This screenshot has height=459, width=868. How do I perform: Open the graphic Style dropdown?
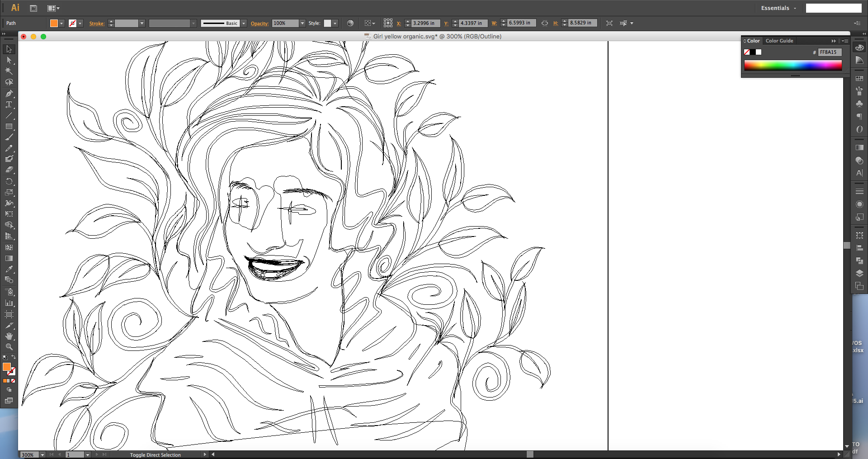[335, 23]
